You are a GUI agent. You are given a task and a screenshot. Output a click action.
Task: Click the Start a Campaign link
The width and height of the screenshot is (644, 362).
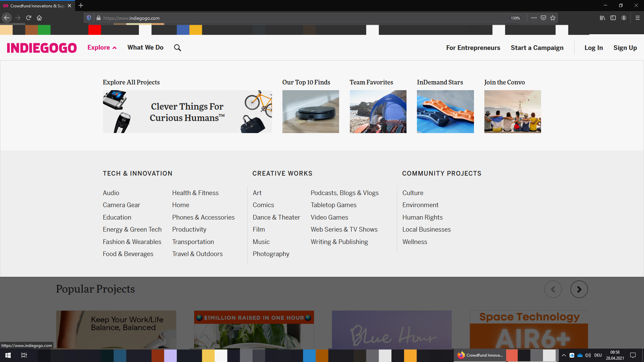click(537, 48)
